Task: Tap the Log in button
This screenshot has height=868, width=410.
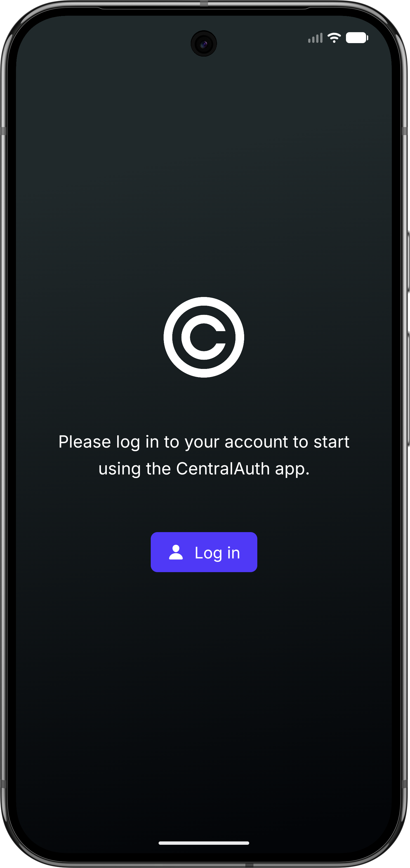Action: point(204,552)
